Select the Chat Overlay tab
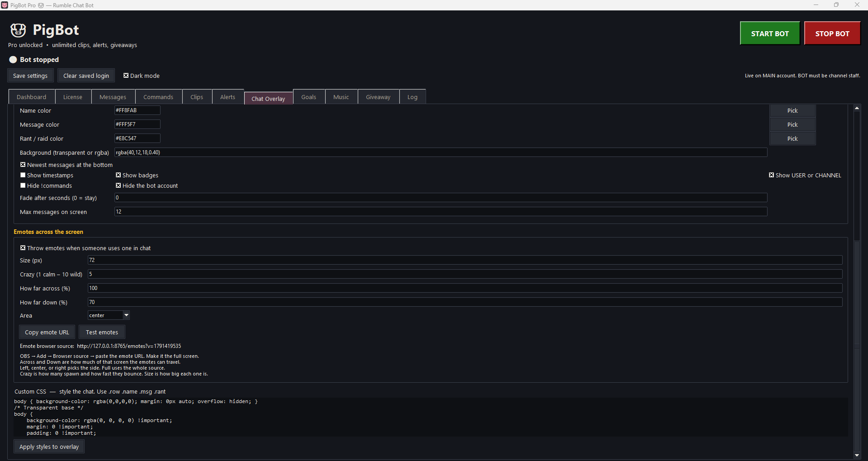This screenshot has height=461, width=868. coord(269,98)
